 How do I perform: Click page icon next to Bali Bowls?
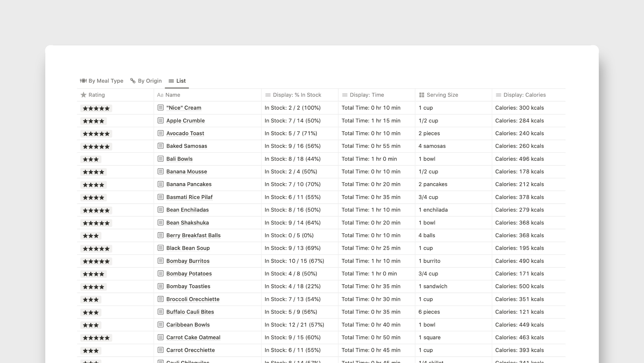pos(160,159)
